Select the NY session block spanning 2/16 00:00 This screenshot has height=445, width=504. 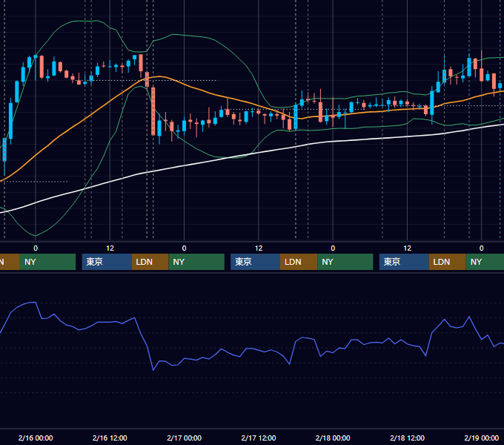coord(47,262)
